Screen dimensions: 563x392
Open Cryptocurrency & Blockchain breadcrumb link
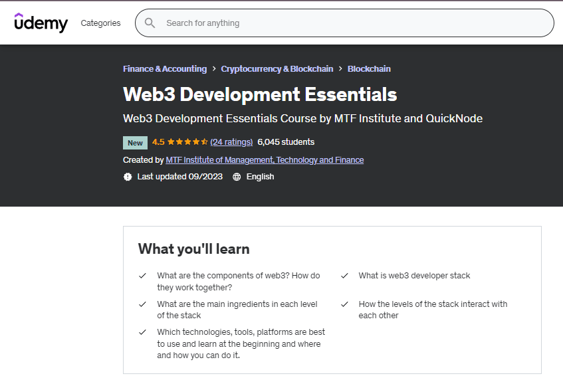277,69
